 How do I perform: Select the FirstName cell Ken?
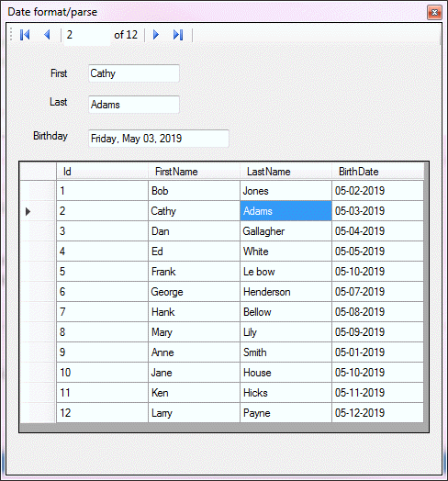[194, 393]
